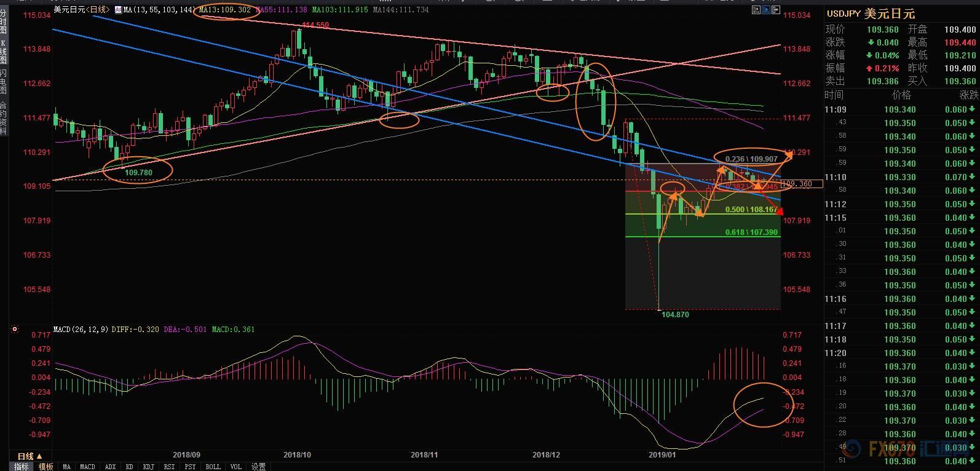This screenshot has width=980, height=471.
Task: Apply the RSI indicator
Action: pos(169,467)
